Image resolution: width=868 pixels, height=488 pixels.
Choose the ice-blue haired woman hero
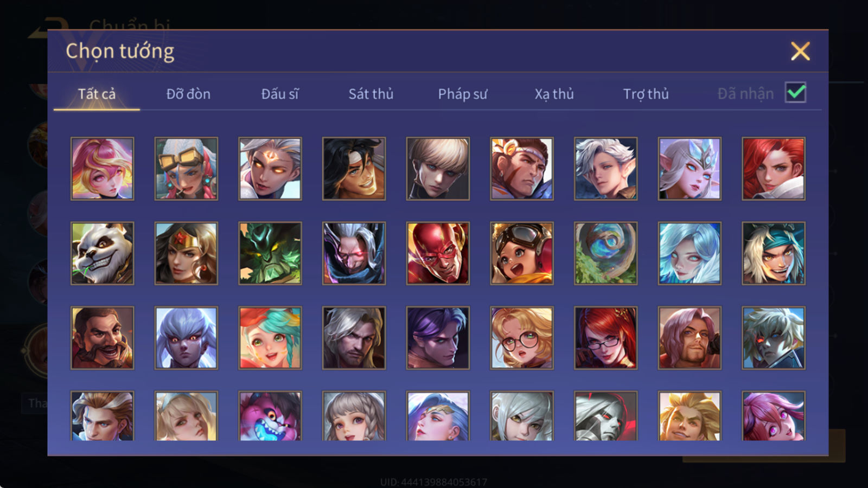690,253
